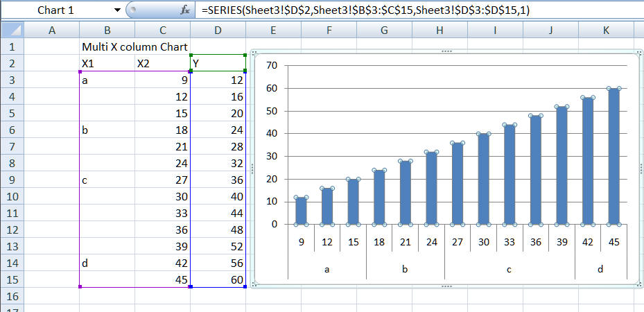
Task: Click the chart bar labeled 9
Action: 301,211
